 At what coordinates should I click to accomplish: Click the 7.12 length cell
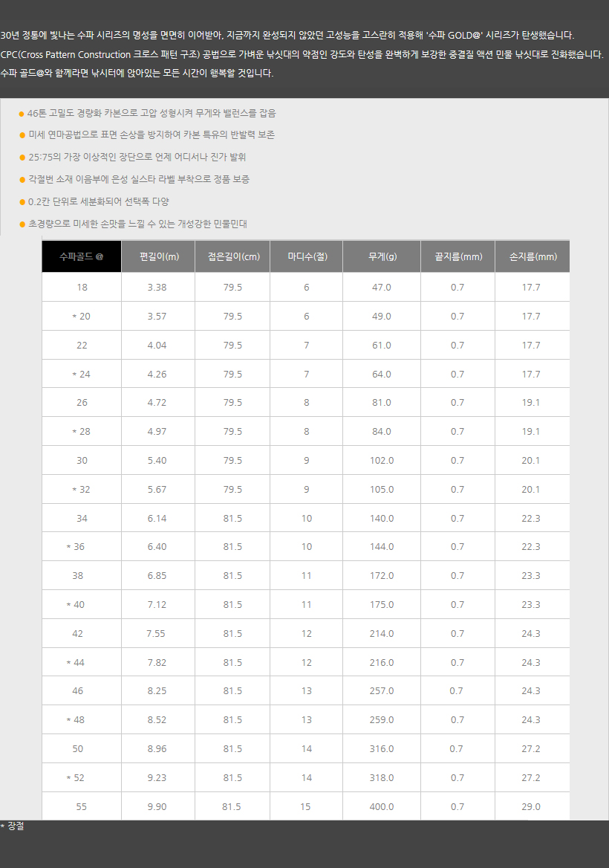157,604
